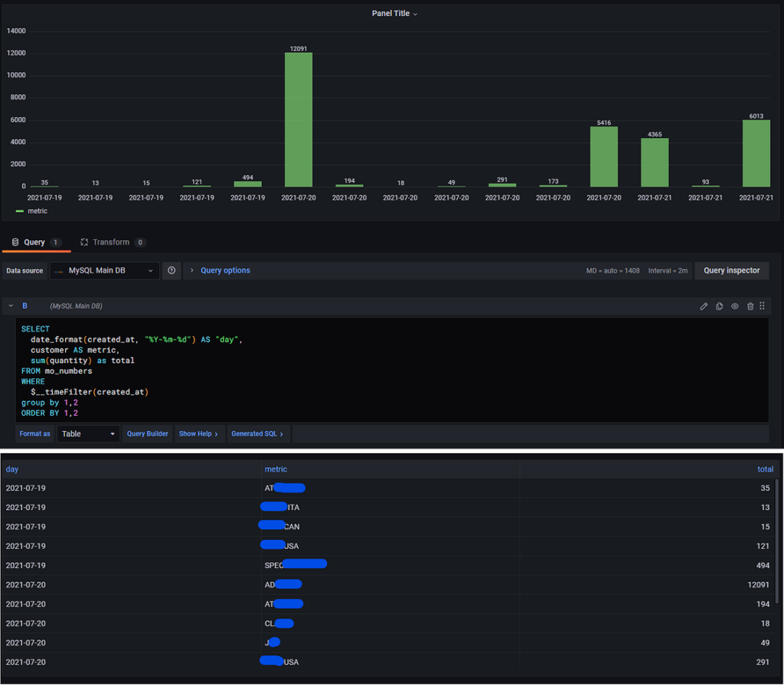This screenshot has width=784, height=693.
Task: Click the Query Builder button
Action: (x=147, y=434)
